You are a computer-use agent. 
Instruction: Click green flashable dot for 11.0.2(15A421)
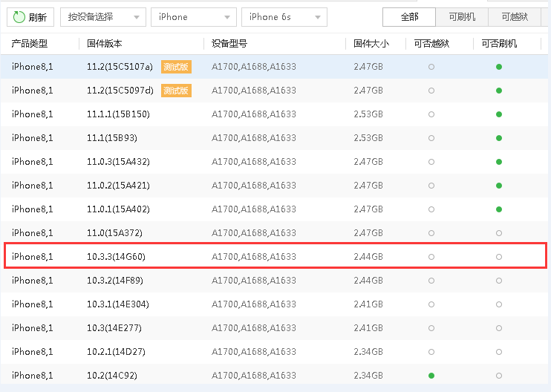click(x=499, y=186)
